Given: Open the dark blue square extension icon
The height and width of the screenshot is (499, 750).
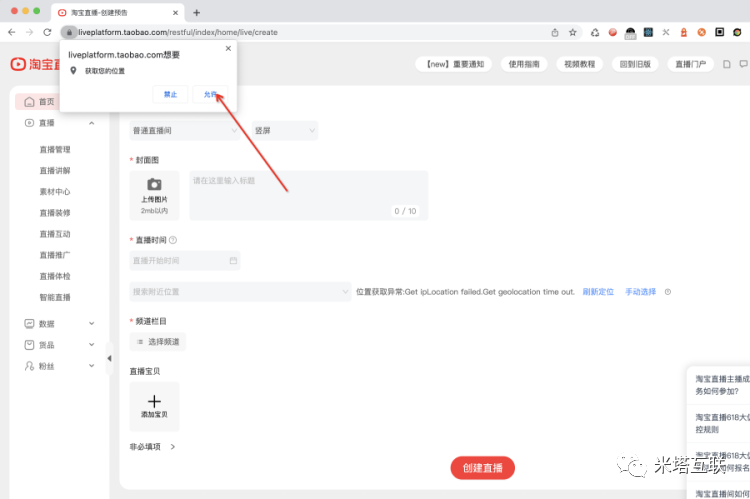Looking at the screenshot, I should (x=648, y=33).
